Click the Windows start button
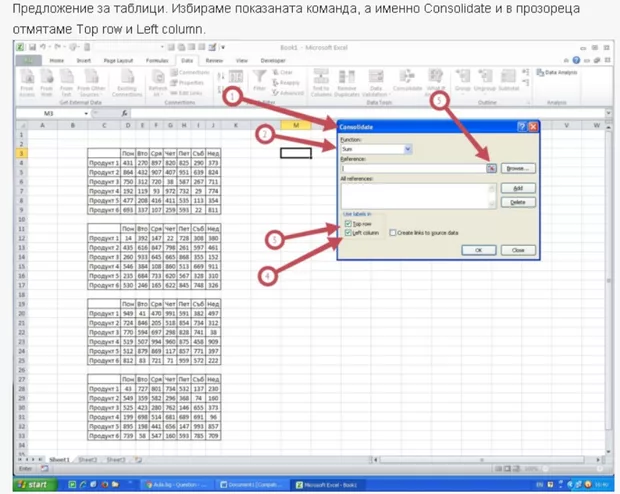Viewport: 620px width, 494px height. (x=34, y=485)
